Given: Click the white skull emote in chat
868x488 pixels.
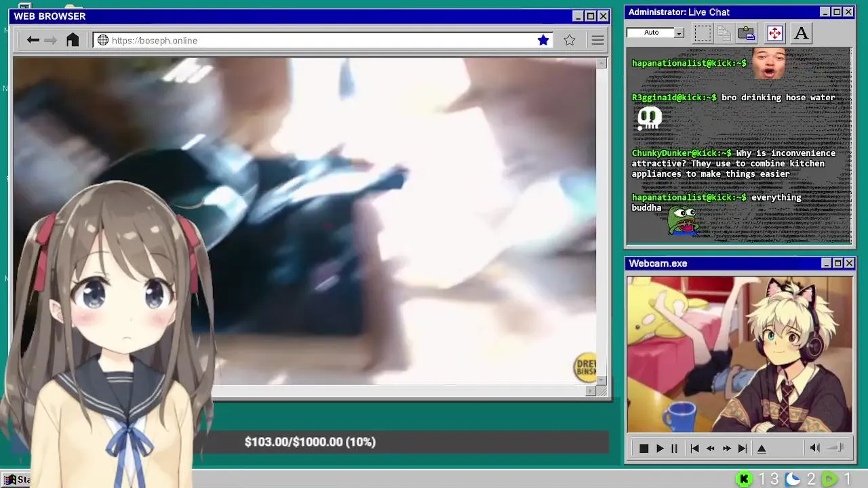Looking at the screenshot, I should coord(649,119).
